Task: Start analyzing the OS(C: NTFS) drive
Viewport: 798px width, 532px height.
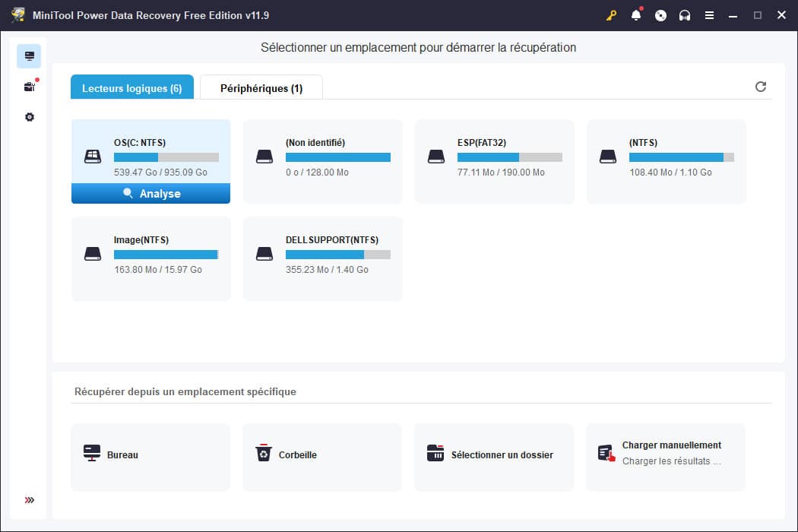Action: coord(150,193)
